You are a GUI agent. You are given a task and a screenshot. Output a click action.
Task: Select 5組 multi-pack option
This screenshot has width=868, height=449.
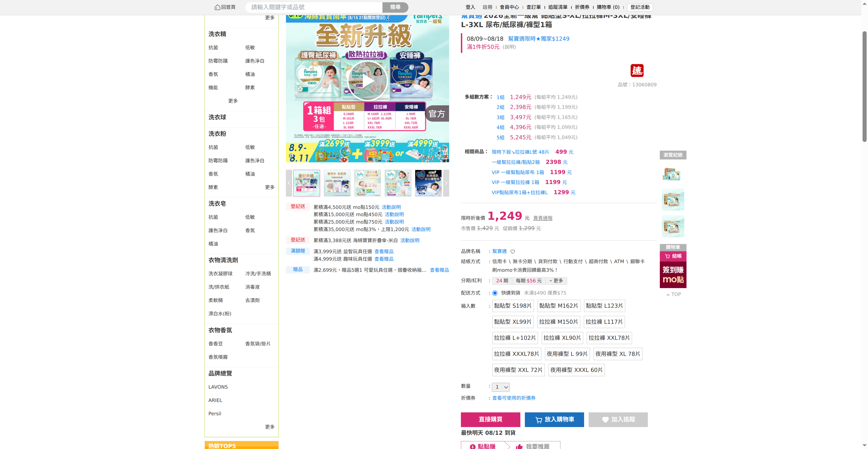500,137
